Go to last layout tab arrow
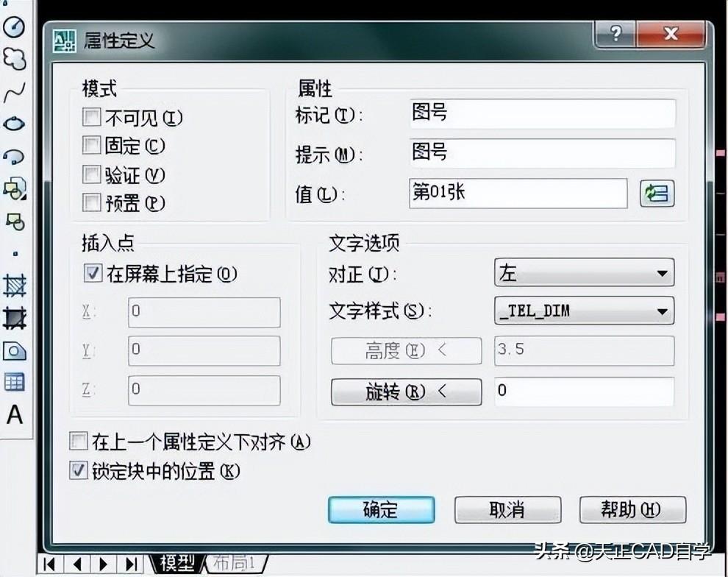This screenshot has height=577, width=728. (131, 564)
